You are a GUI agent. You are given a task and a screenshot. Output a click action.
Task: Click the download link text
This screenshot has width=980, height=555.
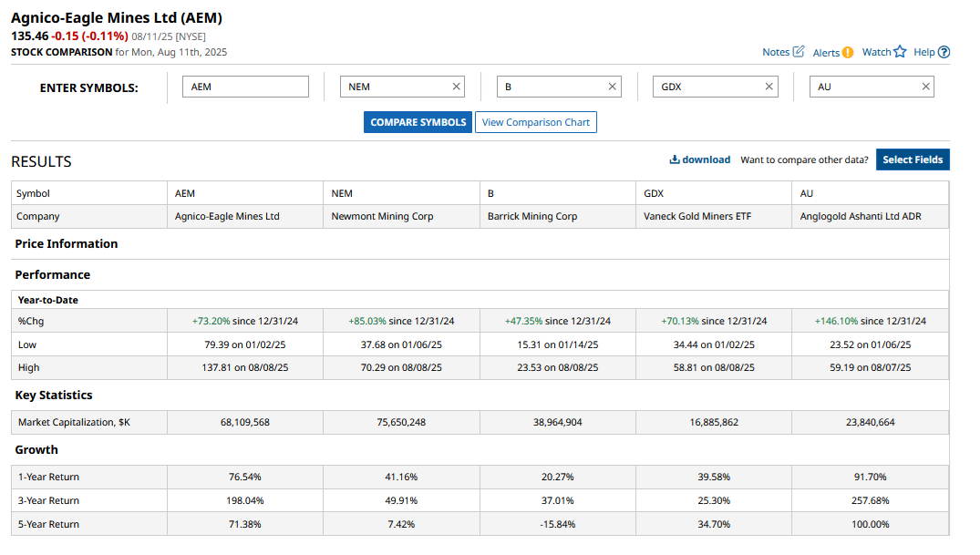point(707,159)
